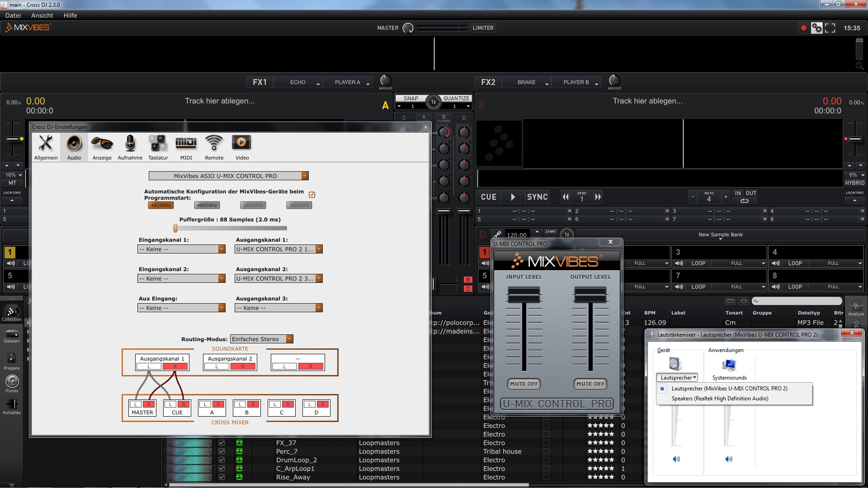The height and width of the screenshot is (488, 868).
Task: Click the loop icon under IN OUT
Action: tap(745, 201)
